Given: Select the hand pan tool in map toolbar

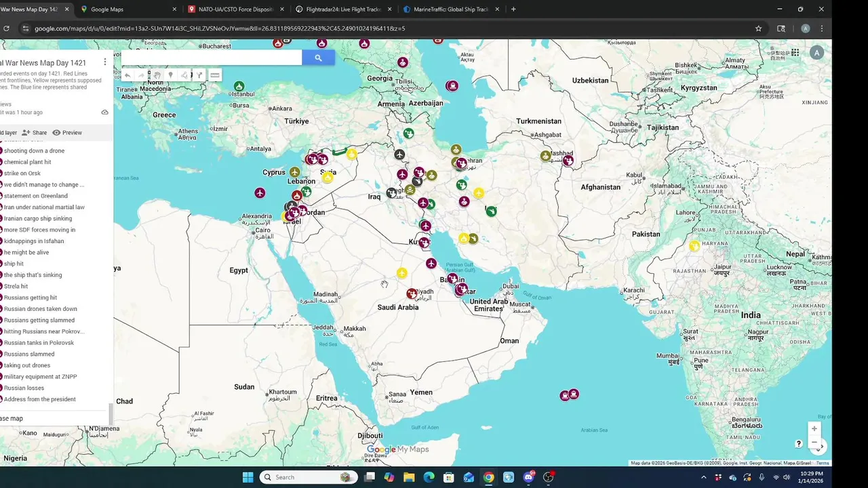Looking at the screenshot, I should point(157,75).
